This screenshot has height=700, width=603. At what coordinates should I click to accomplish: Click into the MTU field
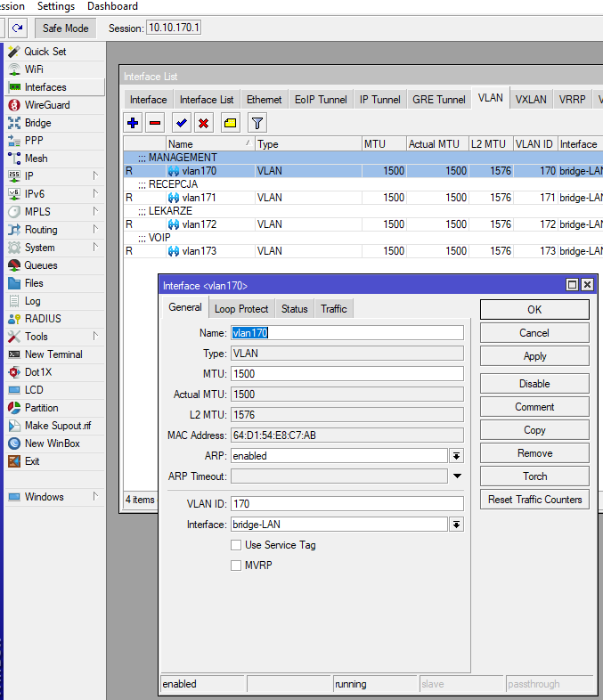click(x=346, y=374)
